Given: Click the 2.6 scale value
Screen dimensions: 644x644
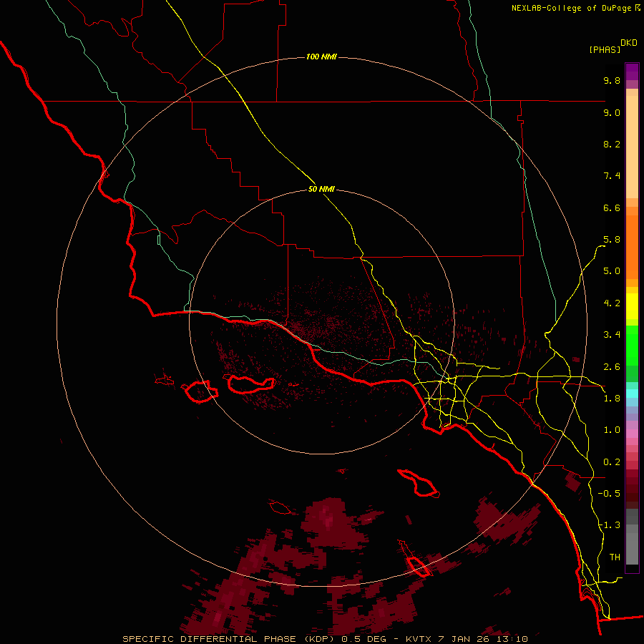Looking at the screenshot, I should click(x=612, y=367).
